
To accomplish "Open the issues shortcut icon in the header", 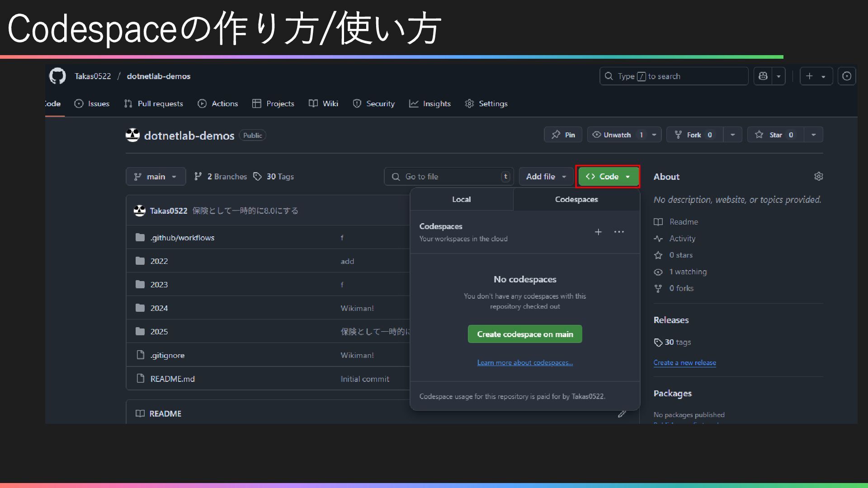I will tap(847, 76).
